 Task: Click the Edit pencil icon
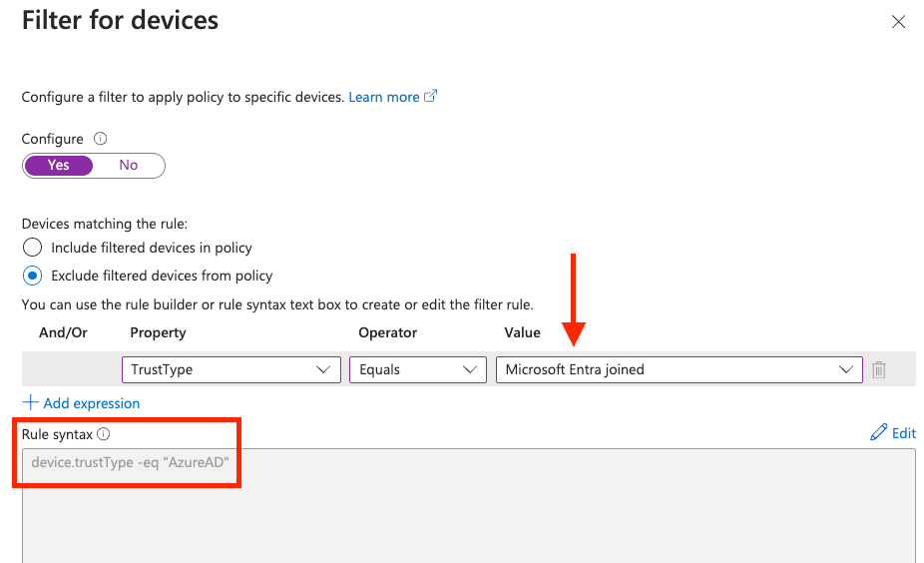tap(878, 433)
